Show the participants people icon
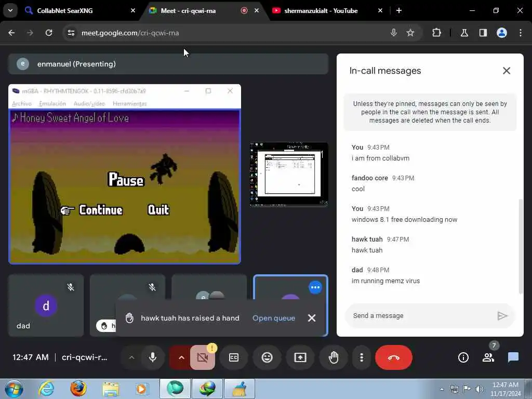Viewport: 532px width, 399px height. (488, 357)
